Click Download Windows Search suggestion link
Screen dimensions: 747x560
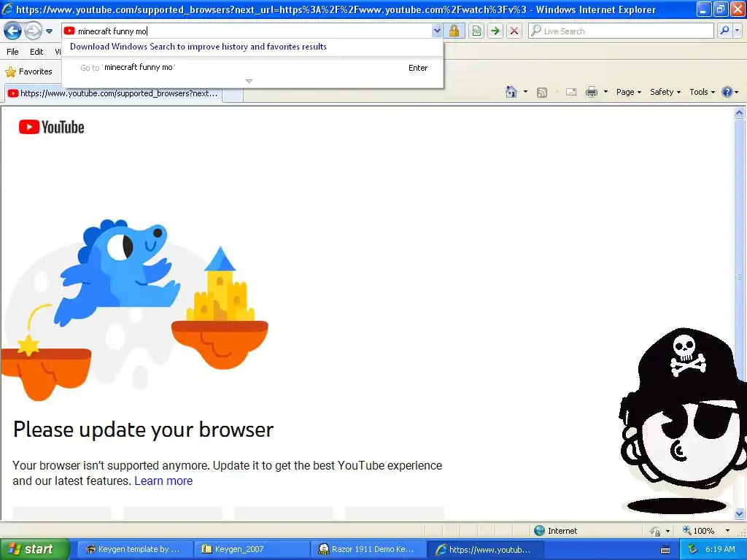[198, 47]
